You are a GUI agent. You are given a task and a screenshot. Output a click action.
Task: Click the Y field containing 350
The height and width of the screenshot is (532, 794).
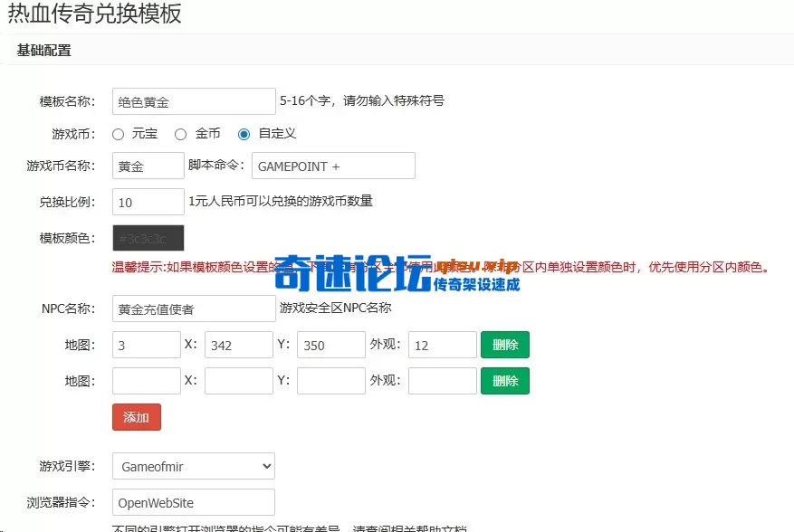coord(331,345)
